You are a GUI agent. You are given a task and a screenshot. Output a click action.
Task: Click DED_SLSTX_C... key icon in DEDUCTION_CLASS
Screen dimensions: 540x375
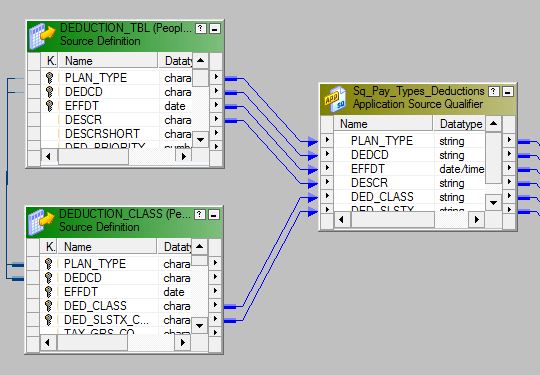coord(48,320)
